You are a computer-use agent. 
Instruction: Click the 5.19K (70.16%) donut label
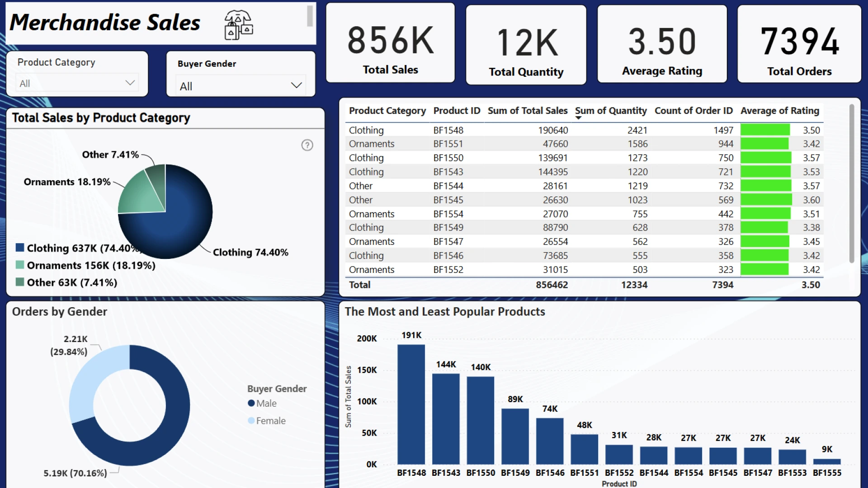(75, 473)
